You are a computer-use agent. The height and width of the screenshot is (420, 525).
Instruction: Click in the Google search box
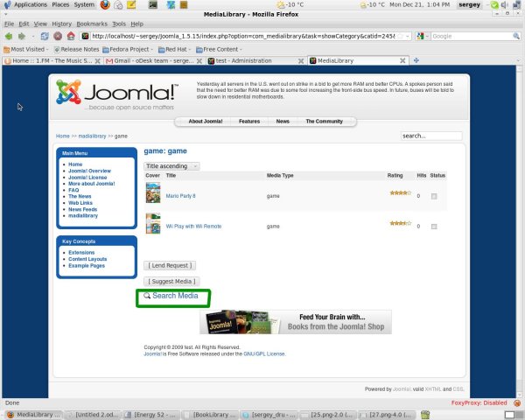[472, 36]
